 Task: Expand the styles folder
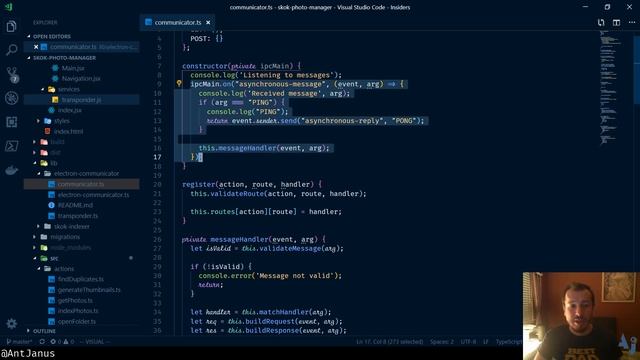pyautogui.click(x=62, y=121)
